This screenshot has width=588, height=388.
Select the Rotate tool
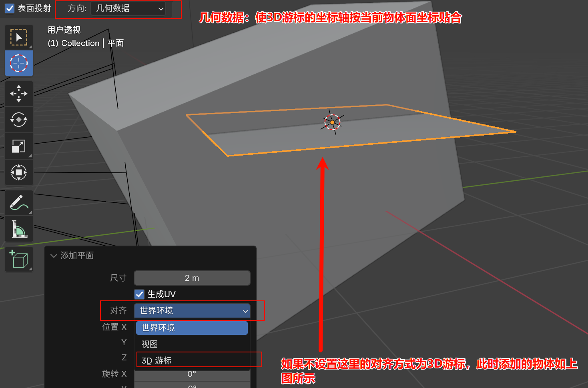[19, 120]
